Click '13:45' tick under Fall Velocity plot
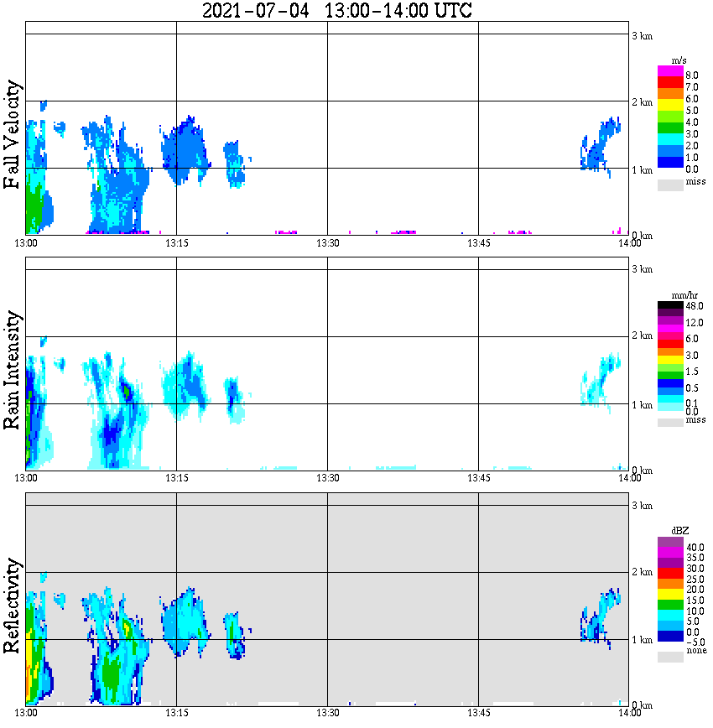This screenshot has height=728, width=713. (x=478, y=243)
